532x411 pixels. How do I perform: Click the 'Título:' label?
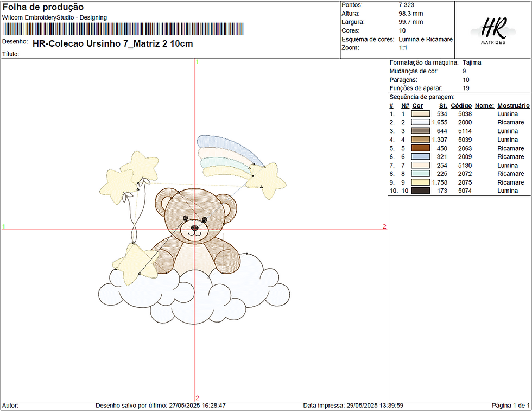(10, 54)
